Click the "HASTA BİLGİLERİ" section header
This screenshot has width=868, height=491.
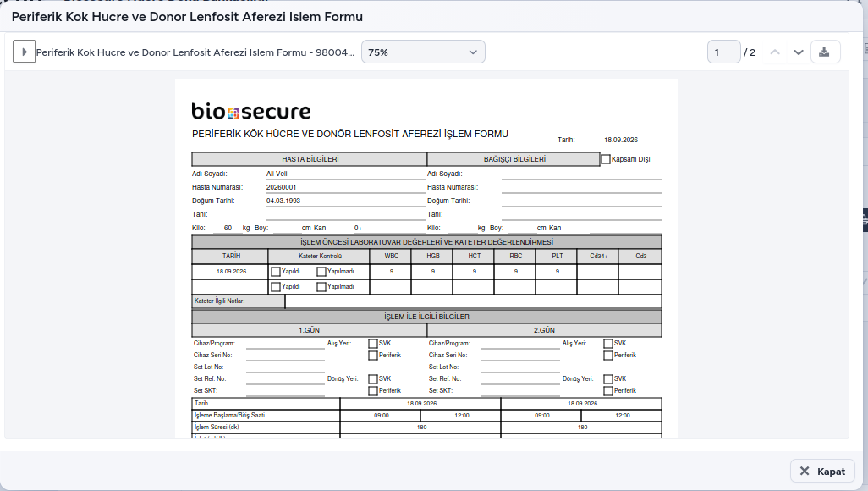tap(310, 159)
